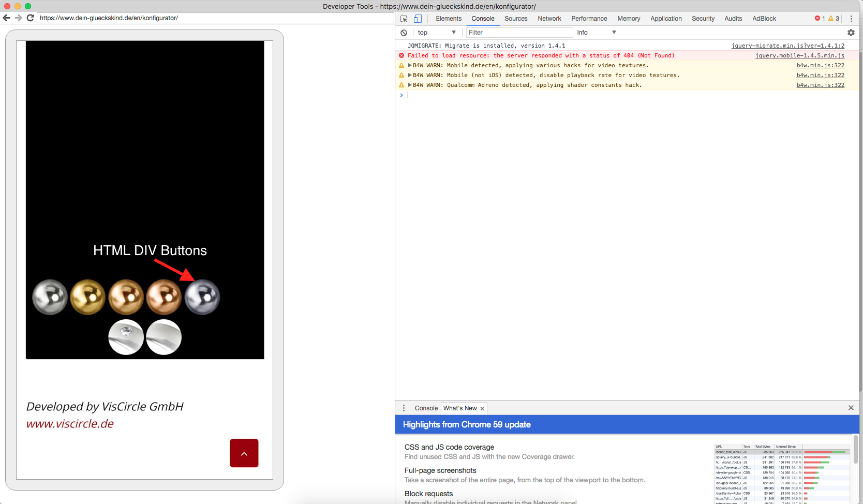Open the www.viscircle.de link
Image resolution: width=863 pixels, height=504 pixels.
[x=70, y=424]
